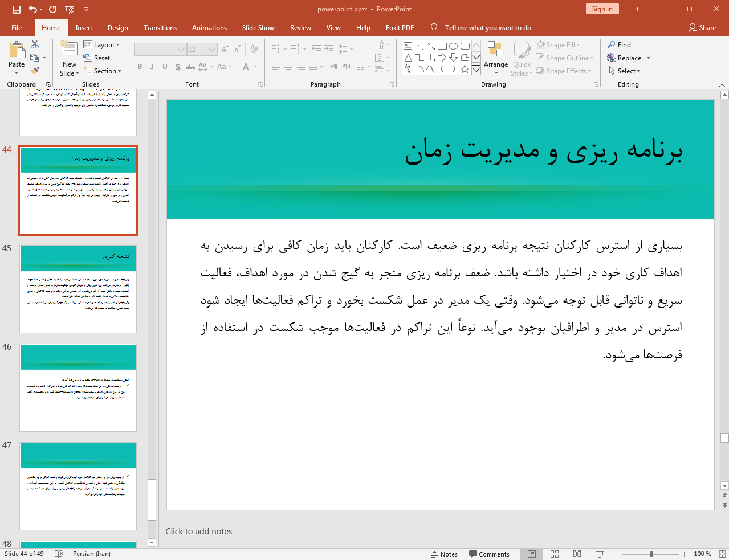Redo the last action
Image resolution: width=729 pixels, height=560 pixels.
[53, 9]
